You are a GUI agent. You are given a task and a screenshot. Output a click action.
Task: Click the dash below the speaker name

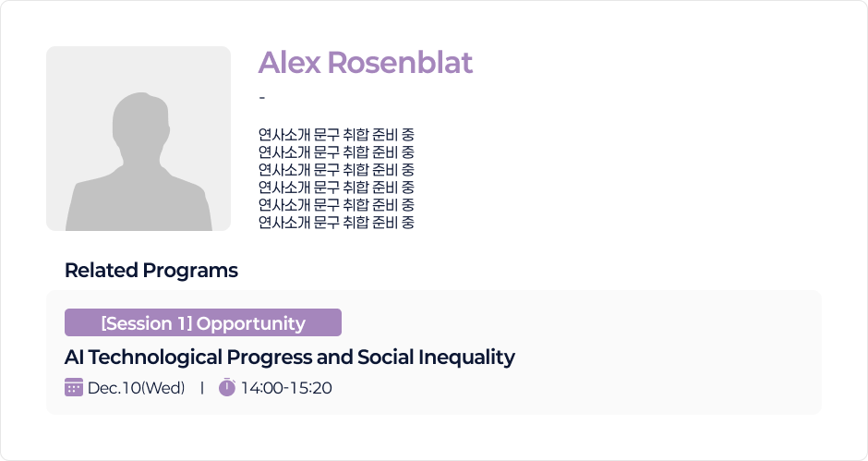(x=262, y=98)
